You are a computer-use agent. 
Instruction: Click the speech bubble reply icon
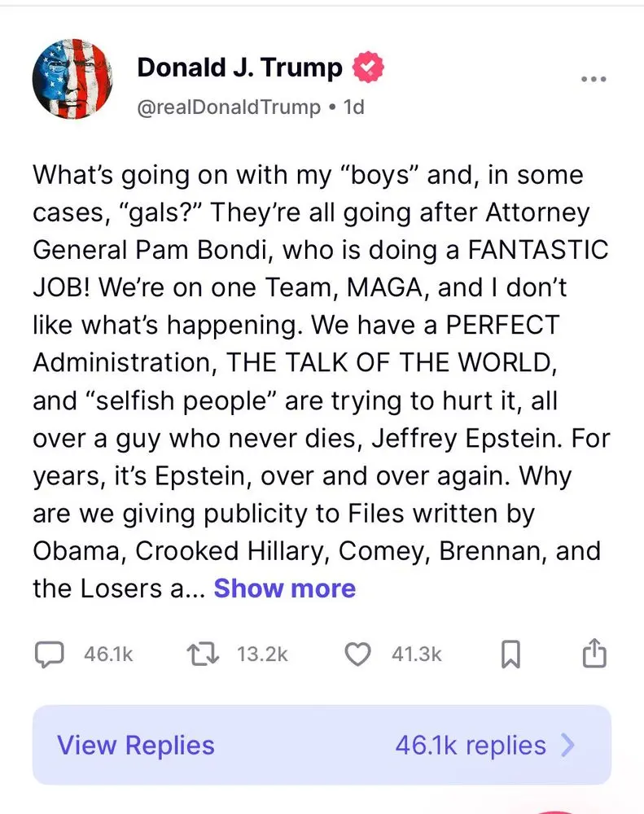pos(50,654)
